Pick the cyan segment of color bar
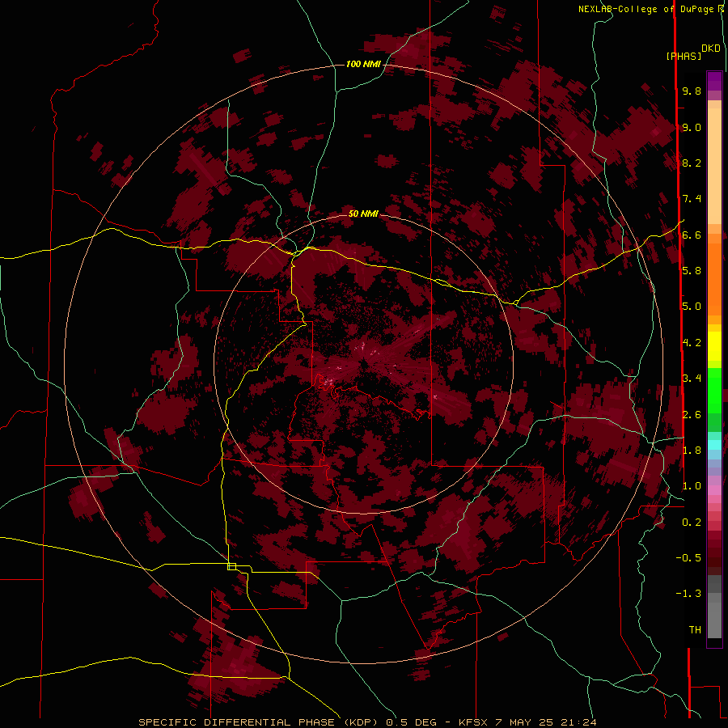The width and height of the screenshot is (728, 728). pyautogui.click(x=714, y=445)
